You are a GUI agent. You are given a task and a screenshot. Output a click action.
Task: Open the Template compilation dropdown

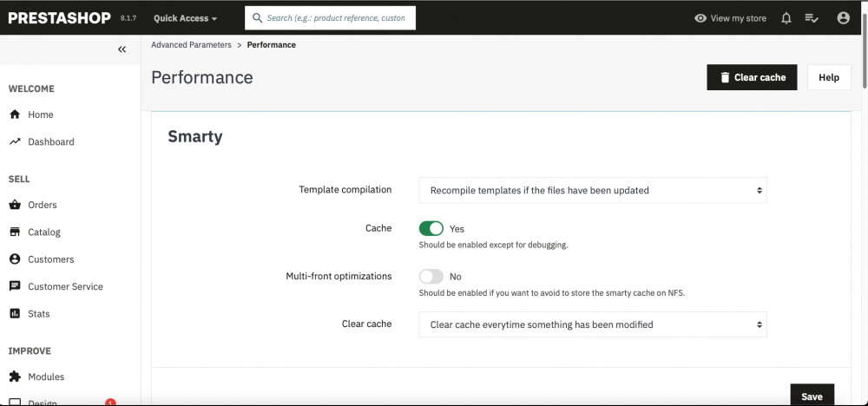pos(593,190)
